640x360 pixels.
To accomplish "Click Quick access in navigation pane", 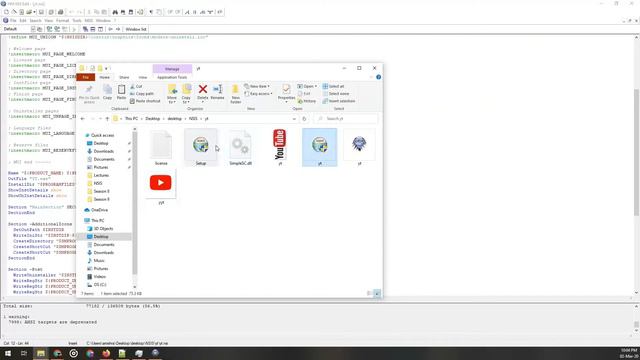I will click(102, 136).
